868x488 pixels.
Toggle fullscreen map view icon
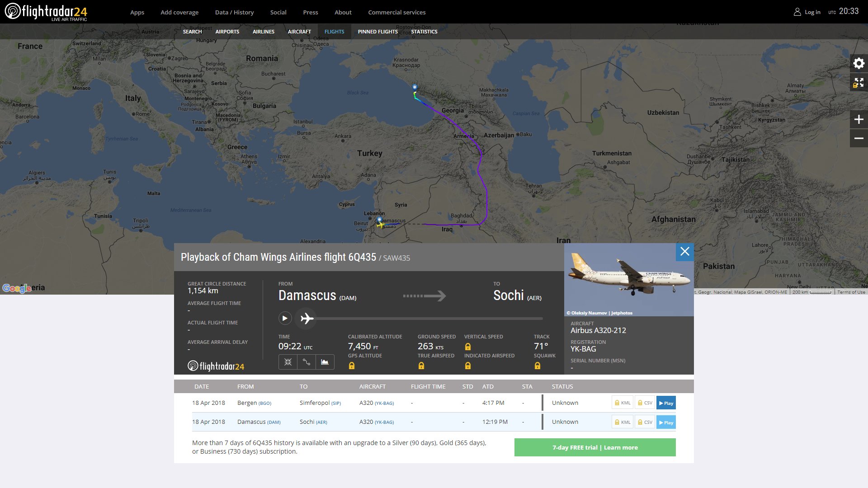coord(859,82)
